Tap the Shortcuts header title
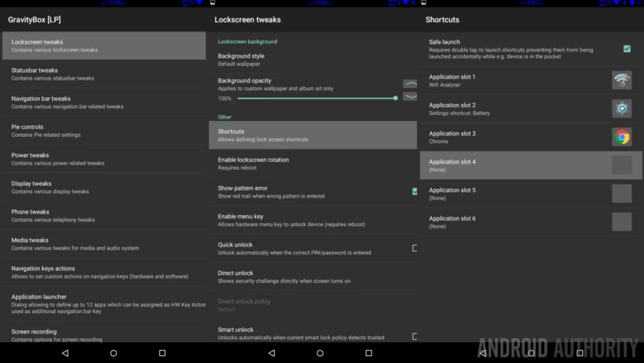The image size is (644, 363). coord(442,20)
